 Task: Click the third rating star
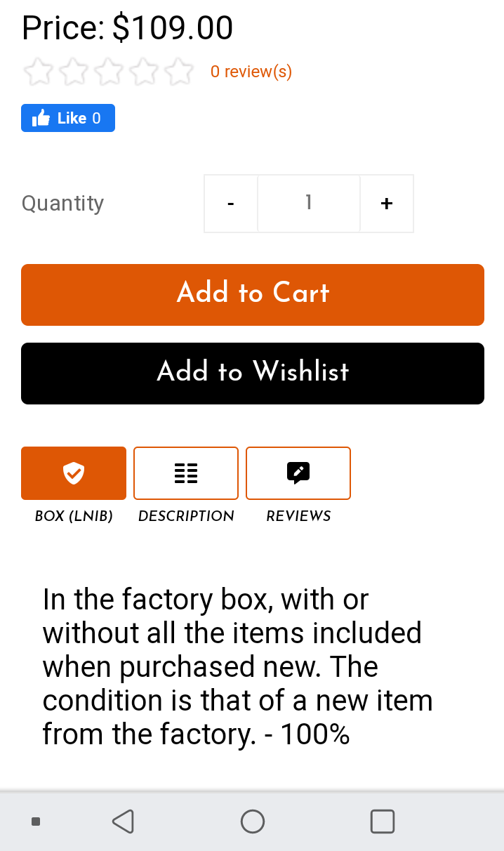(109, 72)
